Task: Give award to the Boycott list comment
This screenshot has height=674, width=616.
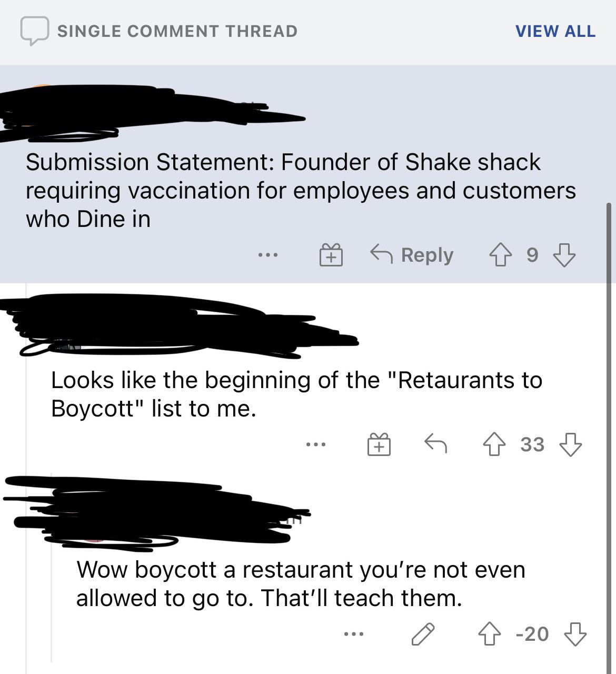Action: tap(379, 445)
